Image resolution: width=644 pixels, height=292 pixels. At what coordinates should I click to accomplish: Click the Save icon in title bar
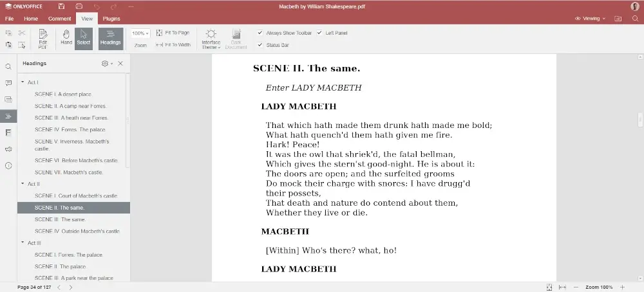61,6
